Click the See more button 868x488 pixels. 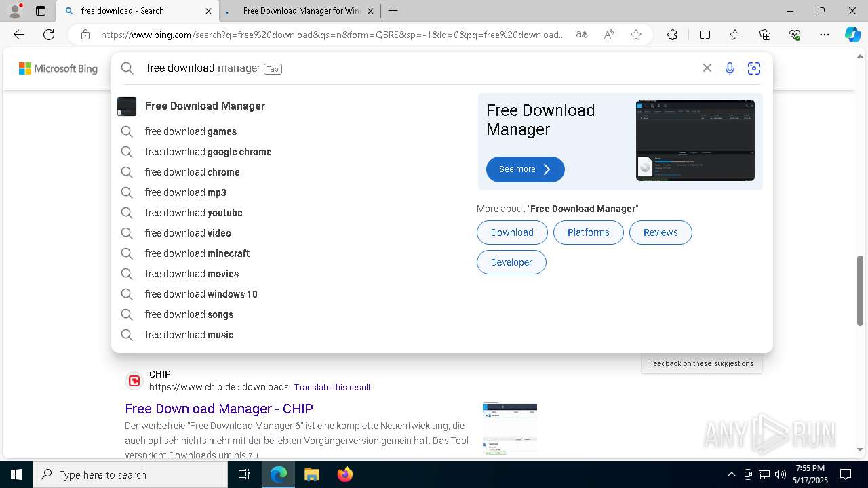[525, 169]
